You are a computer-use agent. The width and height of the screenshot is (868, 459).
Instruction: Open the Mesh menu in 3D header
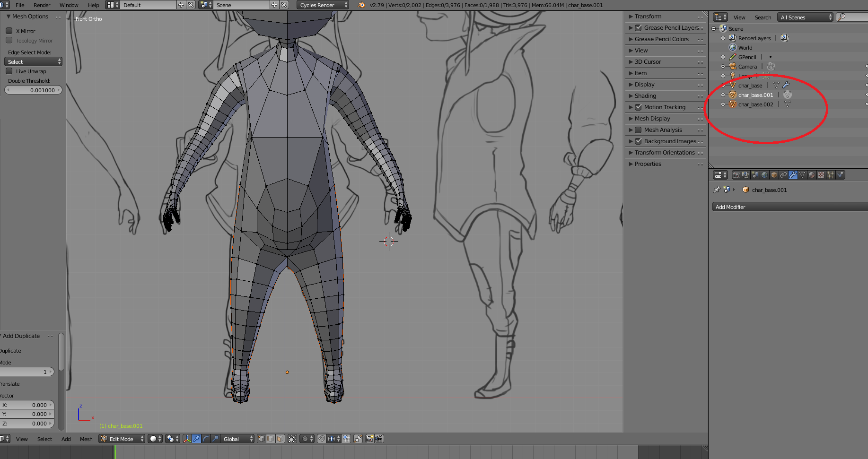(x=86, y=439)
